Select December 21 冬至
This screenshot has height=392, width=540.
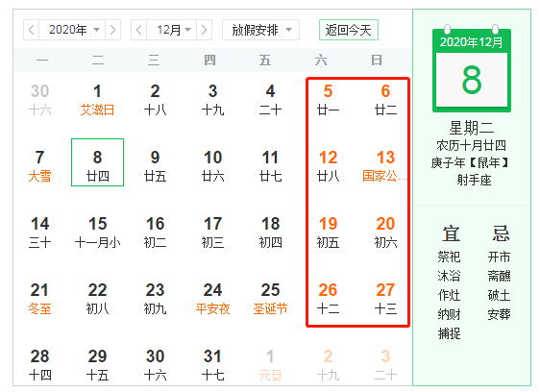pyautogui.click(x=39, y=298)
